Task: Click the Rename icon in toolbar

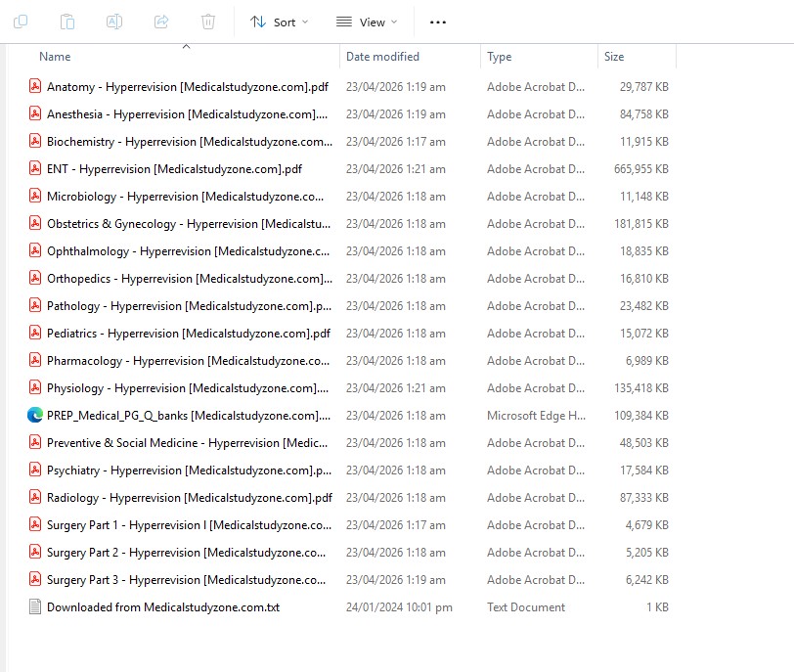Action: (x=114, y=22)
